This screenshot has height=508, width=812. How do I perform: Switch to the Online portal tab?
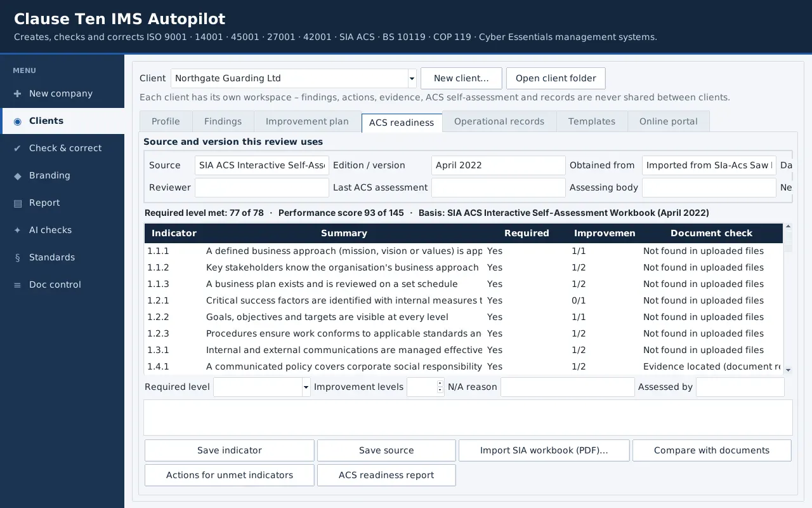pyautogui.click(x=669, y=121)
